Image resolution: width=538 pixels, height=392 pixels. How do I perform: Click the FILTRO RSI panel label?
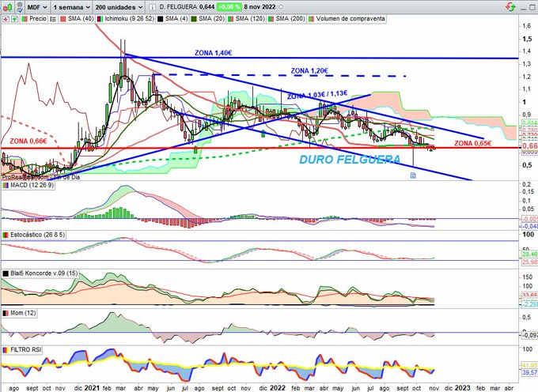click(26, 350)
